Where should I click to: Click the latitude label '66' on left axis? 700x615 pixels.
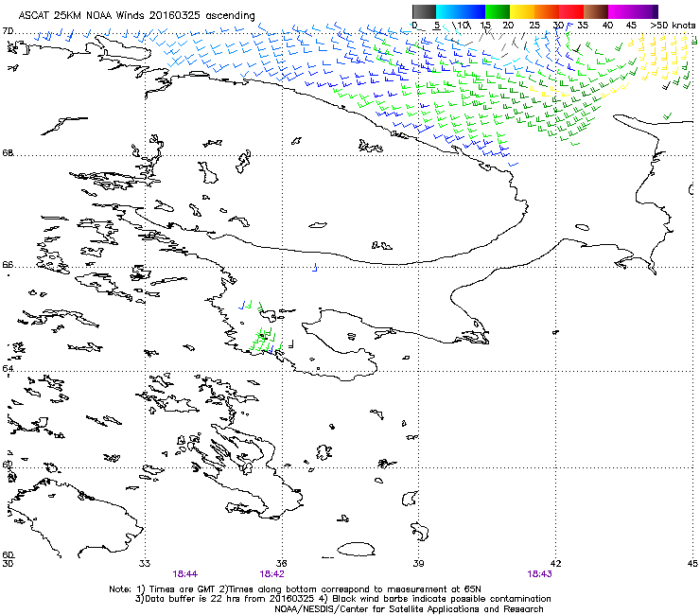click(x=8, y=265)
